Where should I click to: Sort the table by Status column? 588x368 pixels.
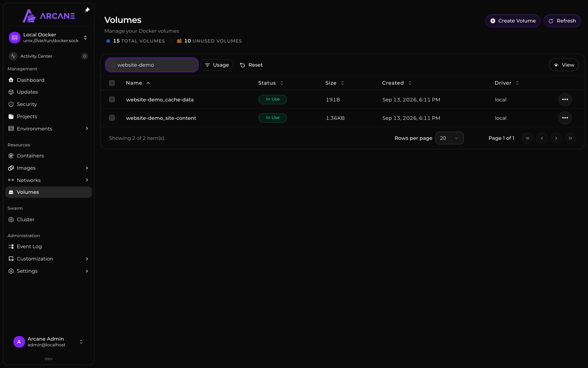click(271, 83)
